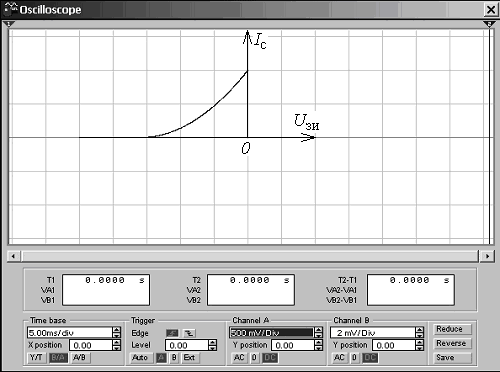Click the oscilloscope title bar icon
The height and width of the screenshot is (372, 500).
[10, 9]
